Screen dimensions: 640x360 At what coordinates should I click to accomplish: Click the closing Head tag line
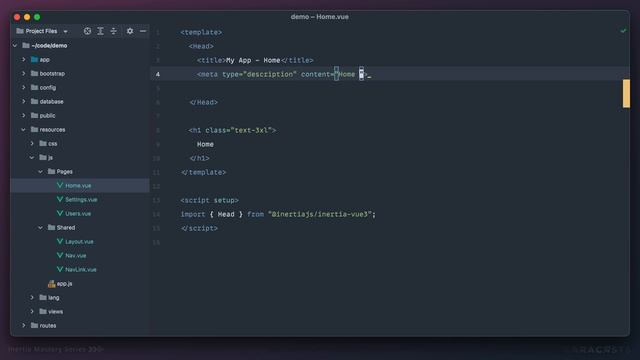click(203, 102)
